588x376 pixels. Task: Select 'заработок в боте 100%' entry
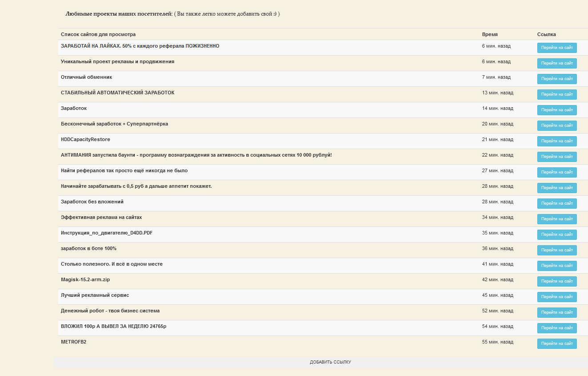click(x=89, y=248)
